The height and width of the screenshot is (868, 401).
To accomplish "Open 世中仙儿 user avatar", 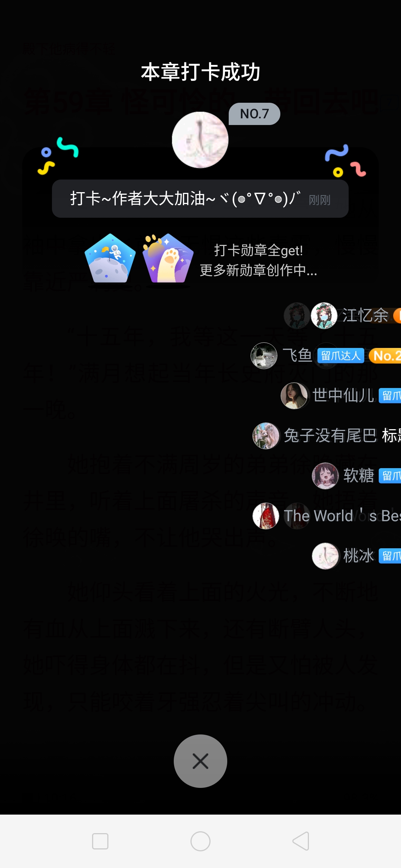I will [294, 396].
